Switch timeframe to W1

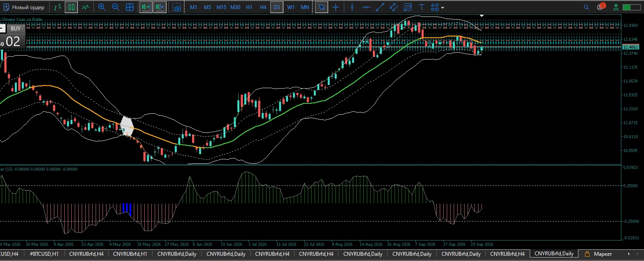[291, 7]
